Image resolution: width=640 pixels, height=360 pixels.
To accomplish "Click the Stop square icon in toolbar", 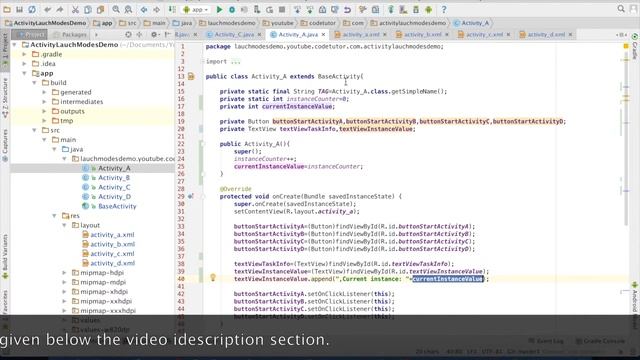I will pos(282,9).
